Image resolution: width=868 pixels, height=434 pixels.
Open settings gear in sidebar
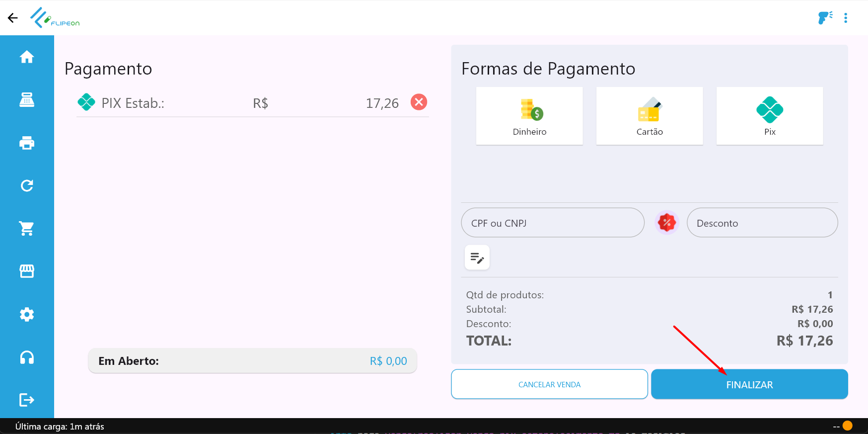27,314
